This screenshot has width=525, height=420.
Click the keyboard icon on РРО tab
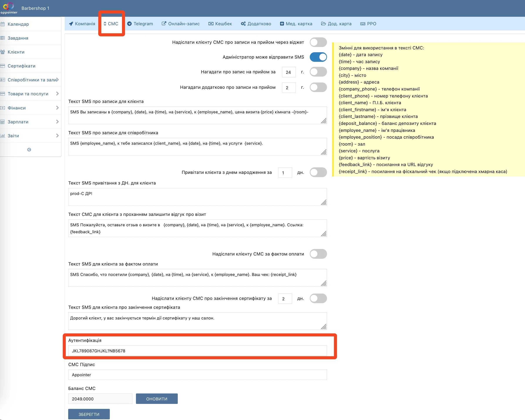tap(362, 24)
